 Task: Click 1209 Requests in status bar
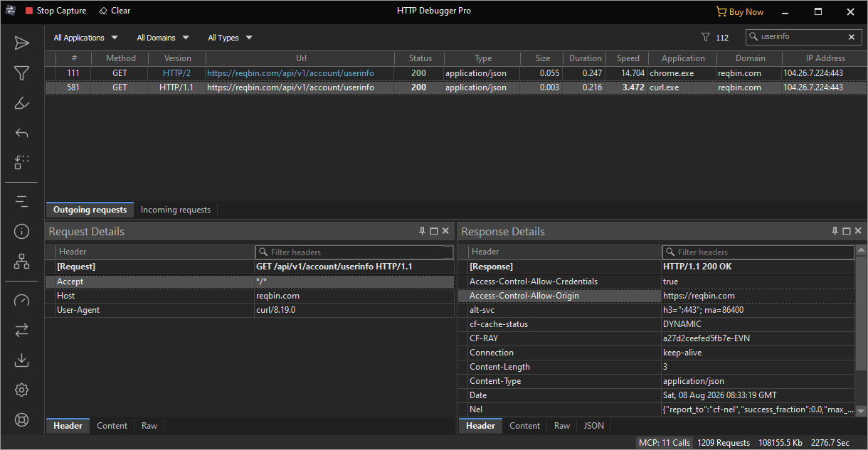(x=724, y=443)
